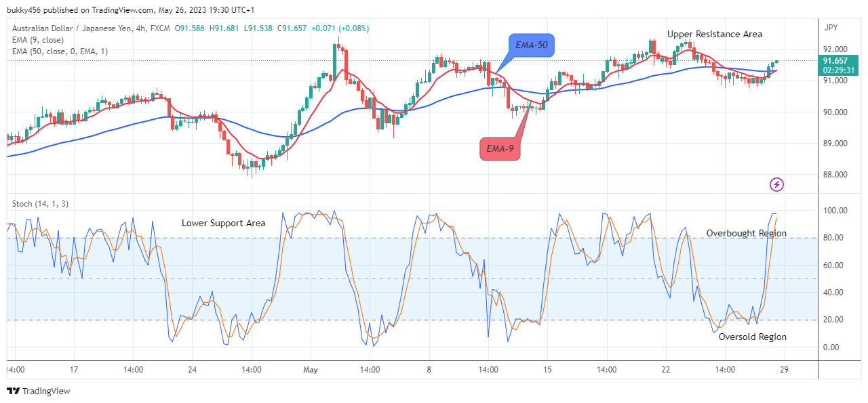Viewport: 868px width, 403px height.
Task: Click the EMA-9 red callout label
Action: pos(500,148)
